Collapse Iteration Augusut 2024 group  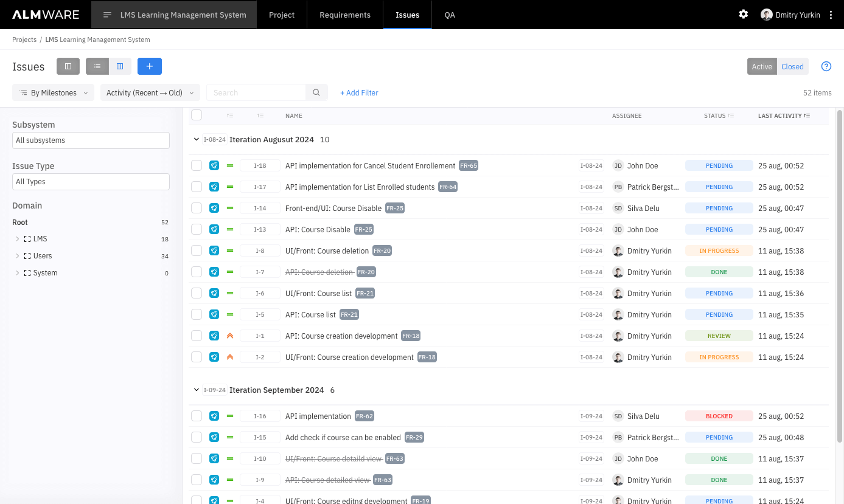[197, 139]
